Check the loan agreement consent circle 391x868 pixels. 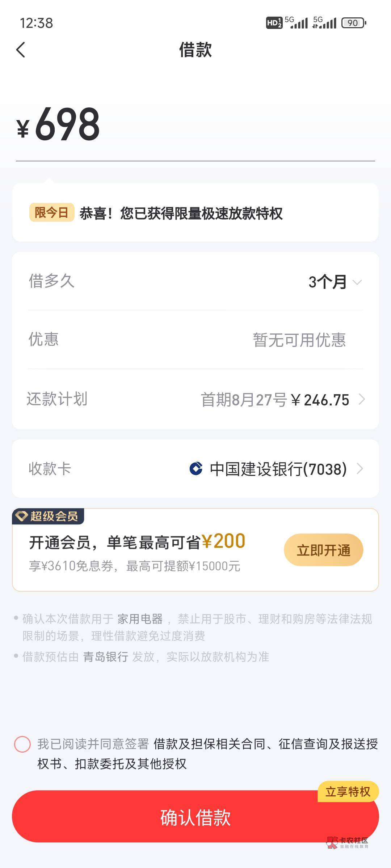[22, 744]
